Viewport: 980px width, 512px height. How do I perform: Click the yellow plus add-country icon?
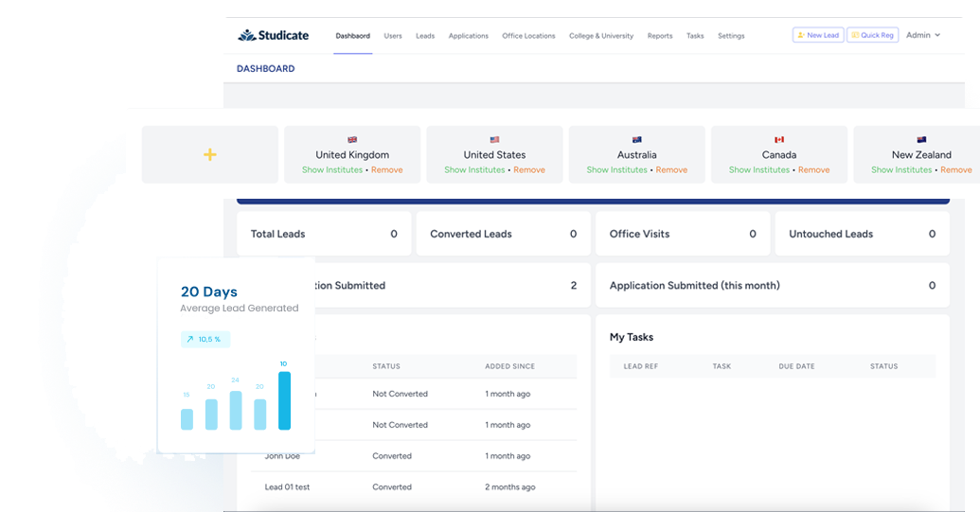[210, 154]
